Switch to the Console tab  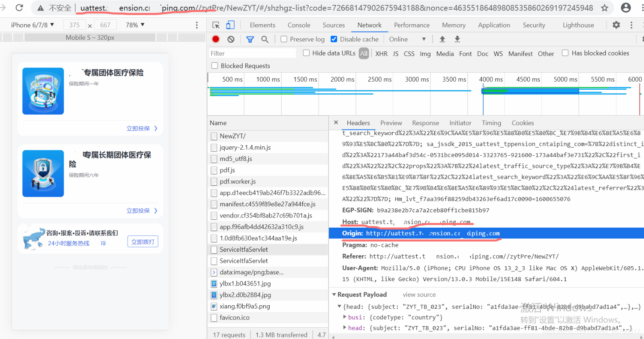click(299, 25)
